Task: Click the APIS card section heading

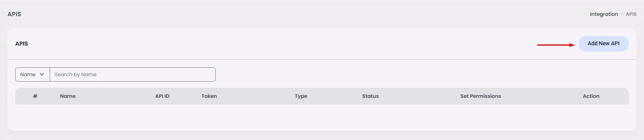Action: coord(22,44)
